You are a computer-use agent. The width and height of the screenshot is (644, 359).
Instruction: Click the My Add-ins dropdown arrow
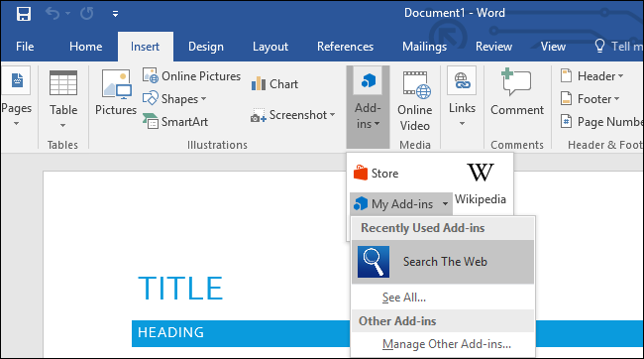coord(445,204)
